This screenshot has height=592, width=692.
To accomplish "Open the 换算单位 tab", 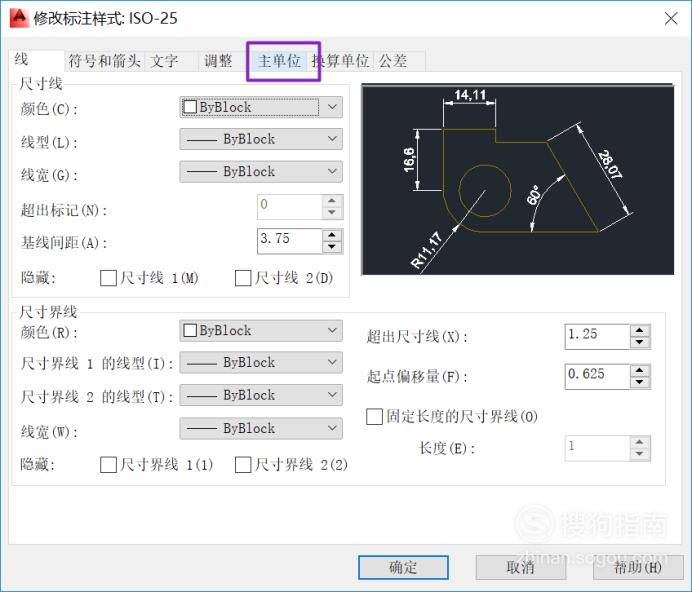I will (340, 61).
